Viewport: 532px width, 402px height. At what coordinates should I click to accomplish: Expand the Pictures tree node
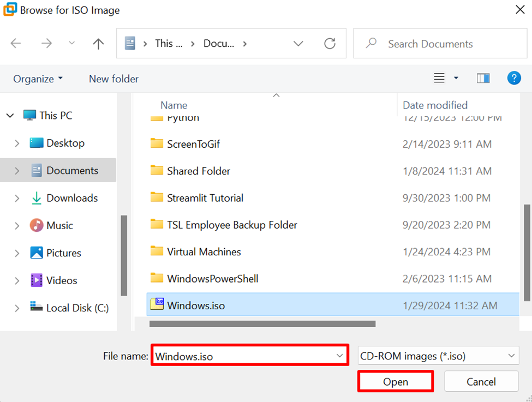tap(17, 253)
